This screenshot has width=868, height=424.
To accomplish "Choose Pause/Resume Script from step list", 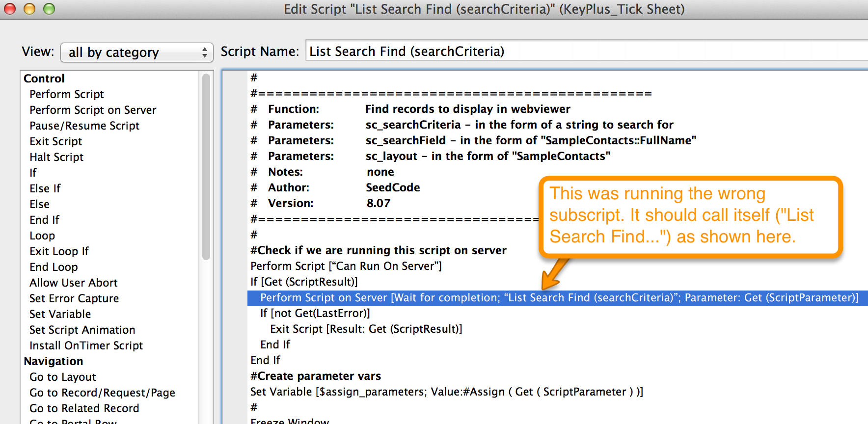I will [84, 126].
